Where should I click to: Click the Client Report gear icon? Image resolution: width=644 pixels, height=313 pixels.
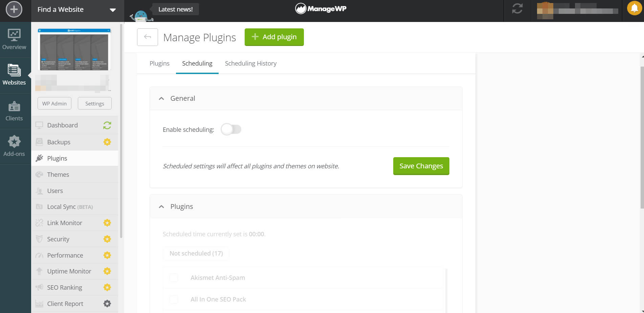pyautogui.click(x=107, y=304)
